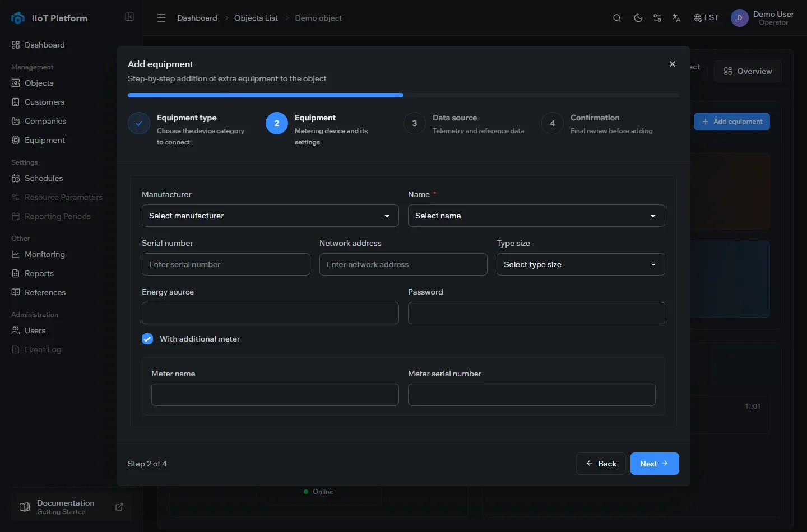Go to Objects List breadcrumb
Image resolution: width=807 pixels, height=532 pixels.
pos(256,18)
